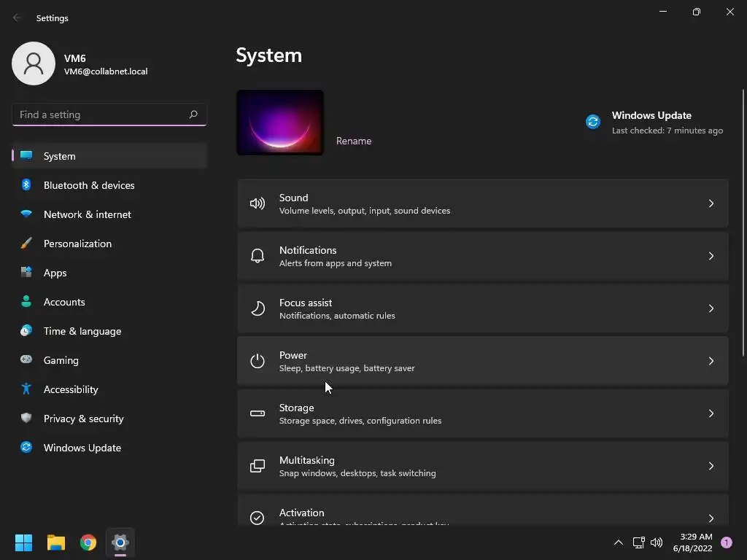Click the Storage drive icon

click(x=258, y=413)
